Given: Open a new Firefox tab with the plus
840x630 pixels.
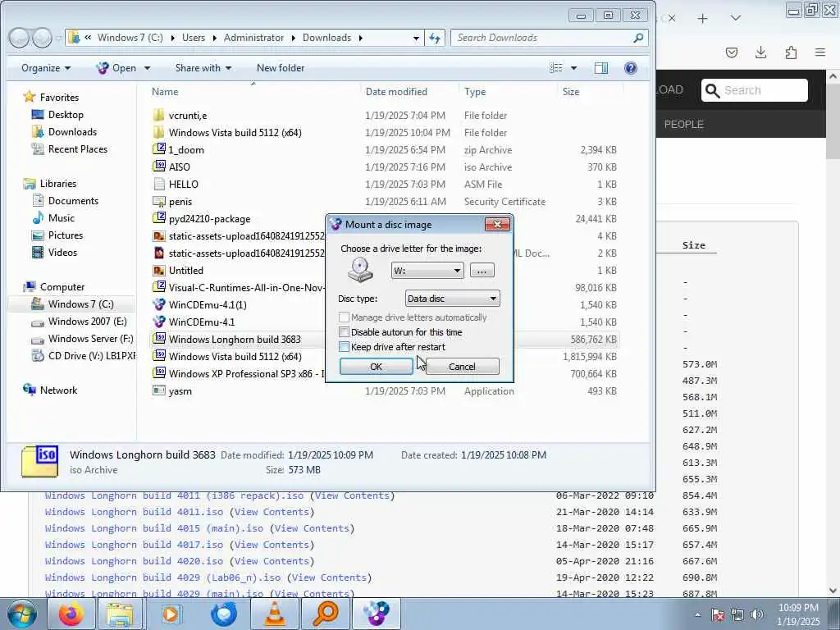Looking at the screenshot, I should coord(702,18).
